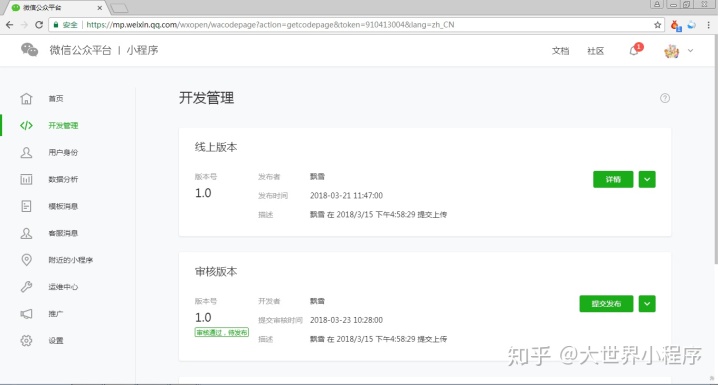Click the blue extension icon in toolbar

[x=691, y=25]
